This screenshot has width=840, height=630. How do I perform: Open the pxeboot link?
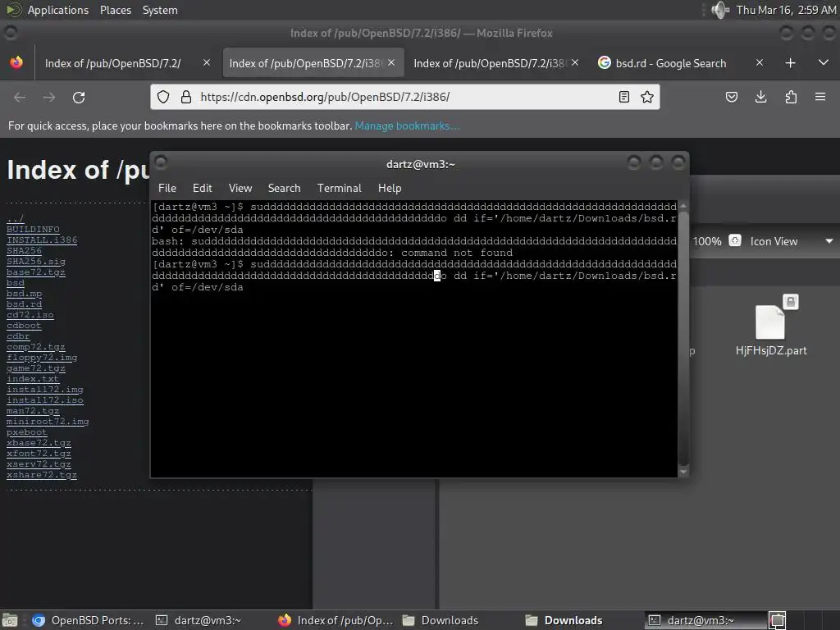coord(27,432)
